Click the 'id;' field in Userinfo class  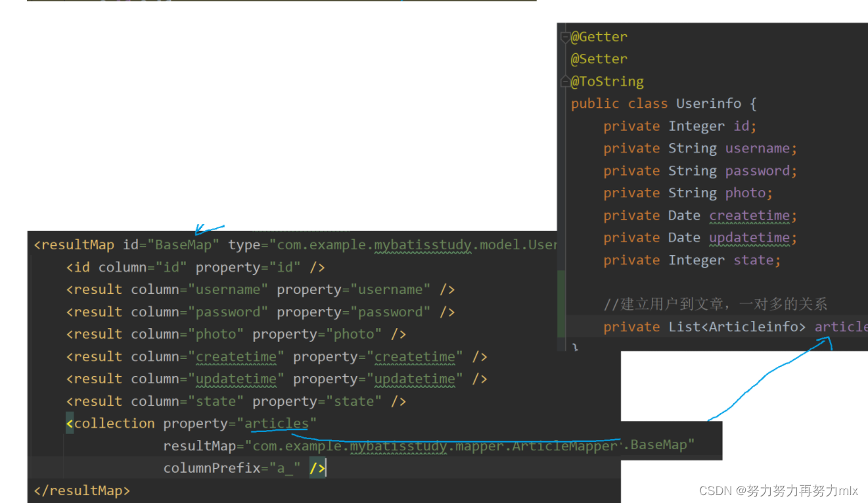[x=746, y=126]
